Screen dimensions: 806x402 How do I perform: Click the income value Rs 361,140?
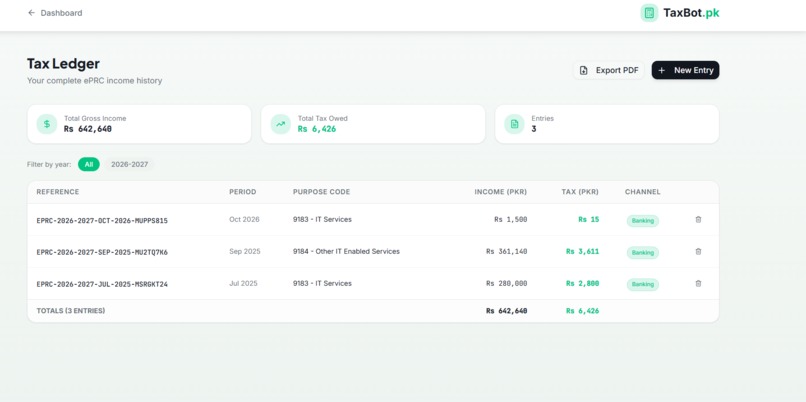coord(506,251)
